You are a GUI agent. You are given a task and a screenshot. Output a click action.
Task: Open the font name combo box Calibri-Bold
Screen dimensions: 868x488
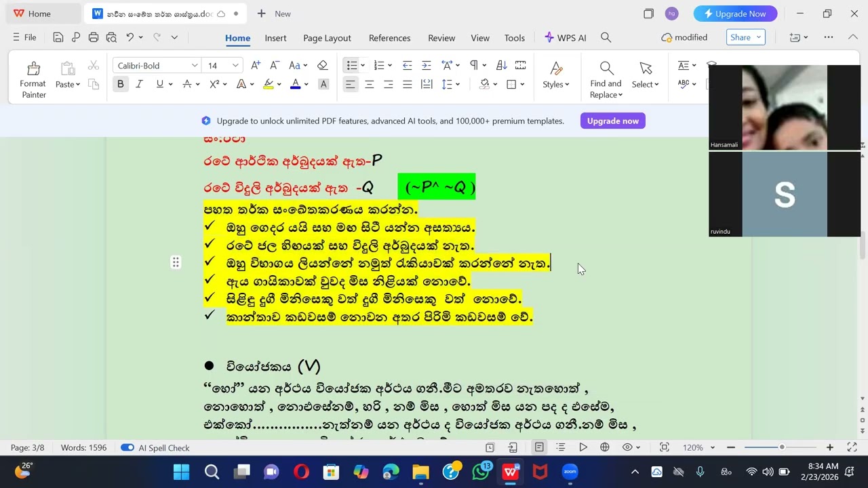point(157,65)
